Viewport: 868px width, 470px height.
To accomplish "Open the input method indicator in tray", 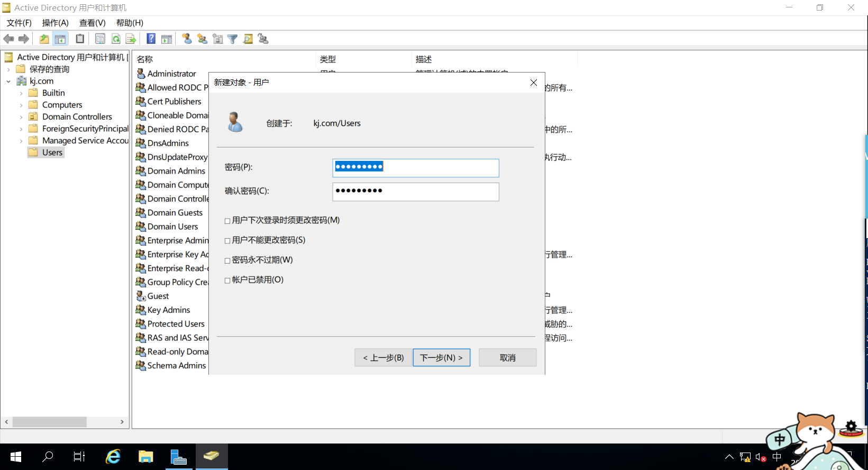I will tap(776, 457).
